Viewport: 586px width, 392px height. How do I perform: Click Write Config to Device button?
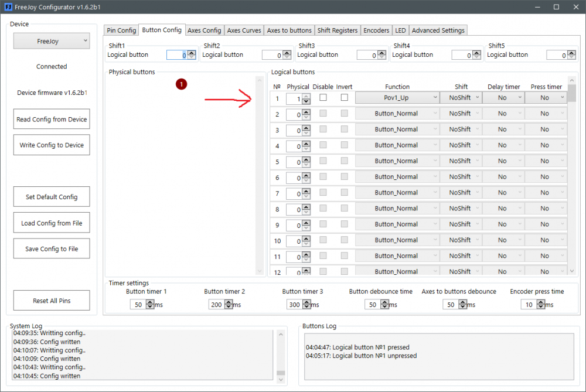pos(52,145)
